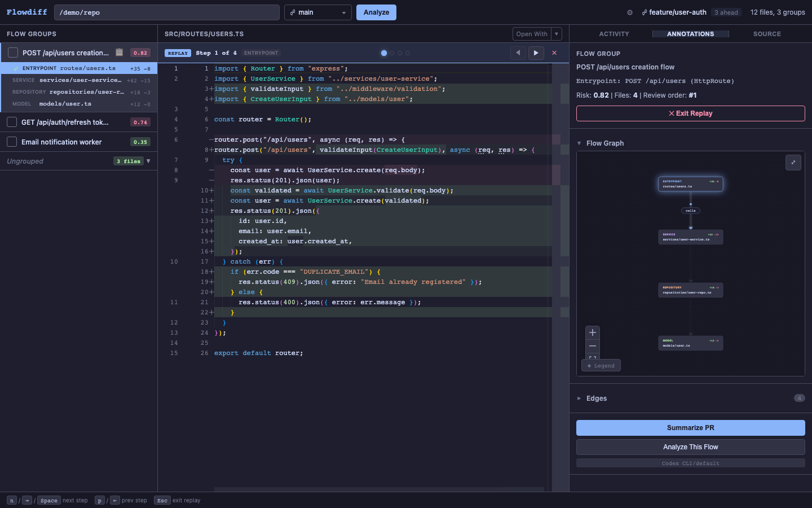This screenshot has height=508, width=812.
Task: Click the Open With button
Action: tap(532, 34)
